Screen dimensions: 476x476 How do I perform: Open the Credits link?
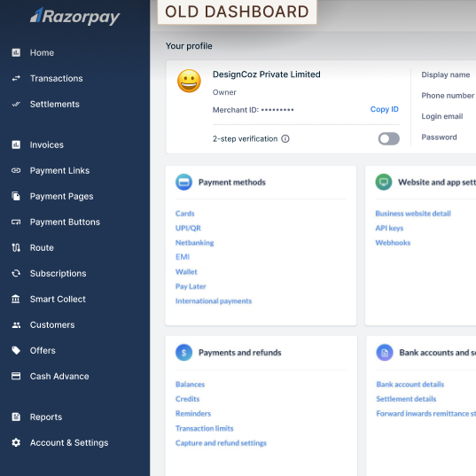tap(187, 399)
